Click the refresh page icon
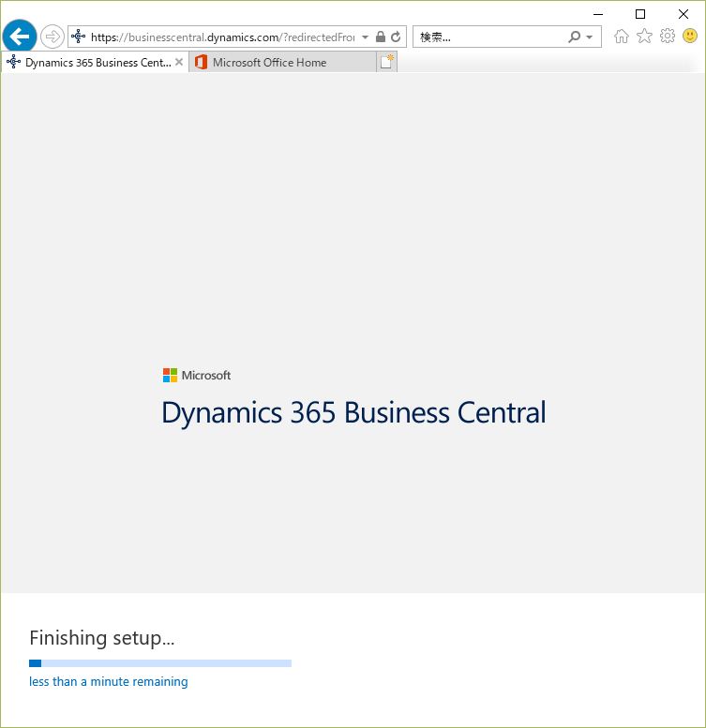The height and width of the screenshot is (728, 706). point(396,37)
